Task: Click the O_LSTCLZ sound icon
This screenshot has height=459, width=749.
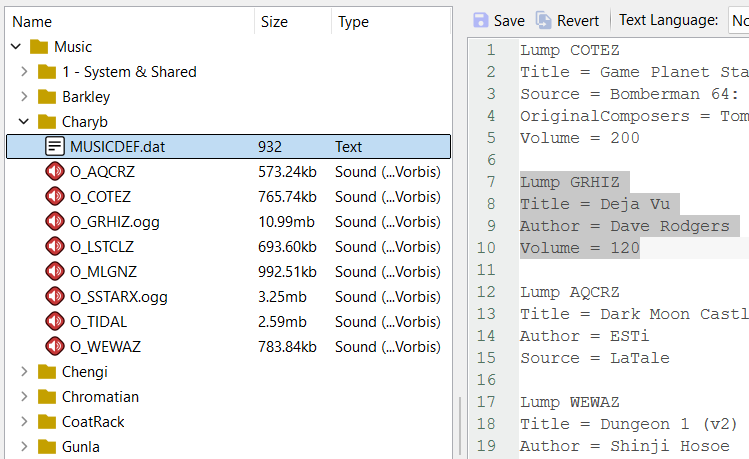Action: pos(54,246)
